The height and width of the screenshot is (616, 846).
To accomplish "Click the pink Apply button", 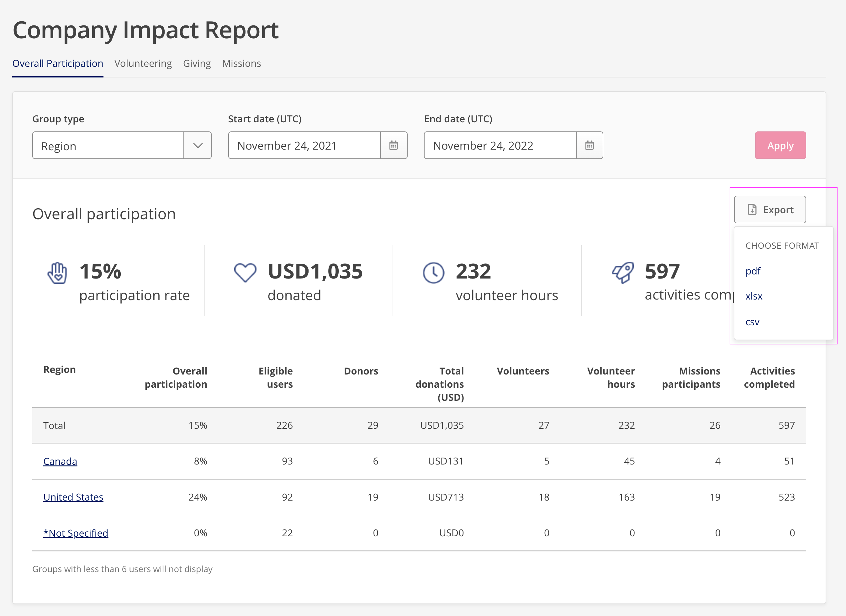I will click(x=780, y=145).
